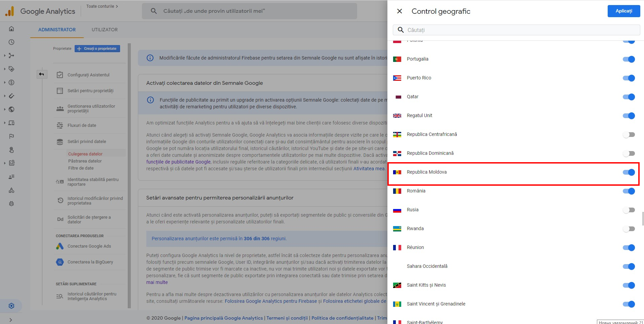The height and width of the screenshot is (324, 644).
Task: Expand the sidebar with bottom chevron
Action: click(11, 320)
